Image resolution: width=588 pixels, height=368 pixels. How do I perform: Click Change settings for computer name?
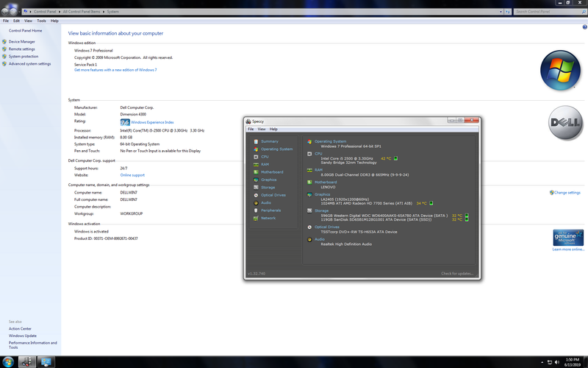pyautogui.click(x=567, y=193)
